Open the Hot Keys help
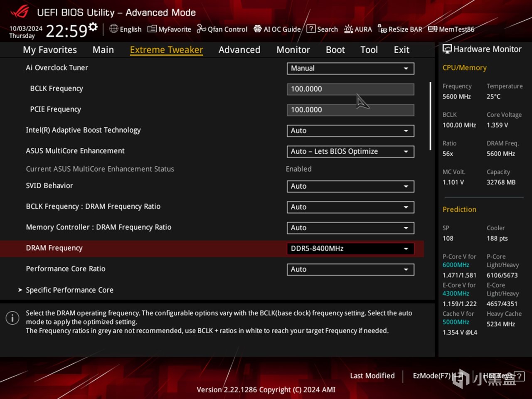 [503, 376]
